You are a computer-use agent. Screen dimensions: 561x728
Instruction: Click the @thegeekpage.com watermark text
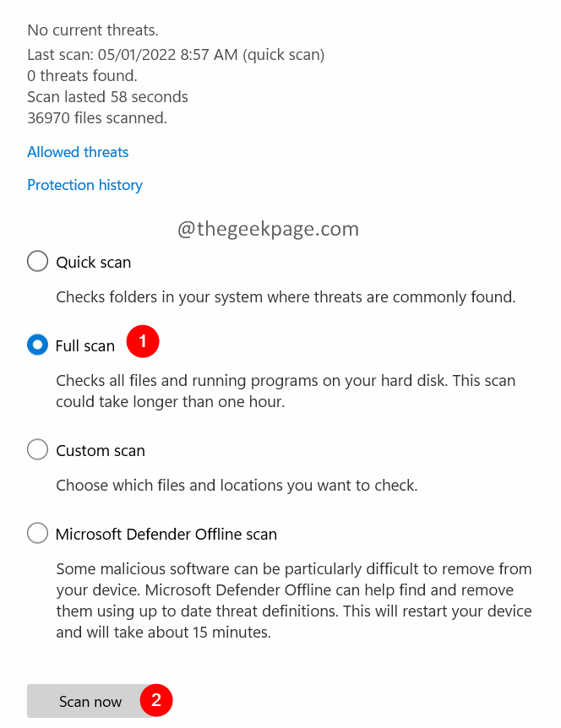point(268,229)
